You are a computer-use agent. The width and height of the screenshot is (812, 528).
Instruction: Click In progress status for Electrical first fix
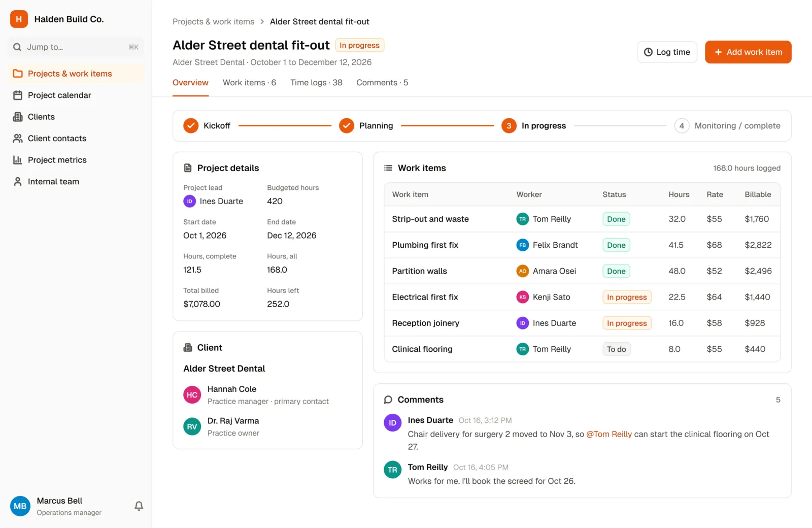click(x=627, y=297)
